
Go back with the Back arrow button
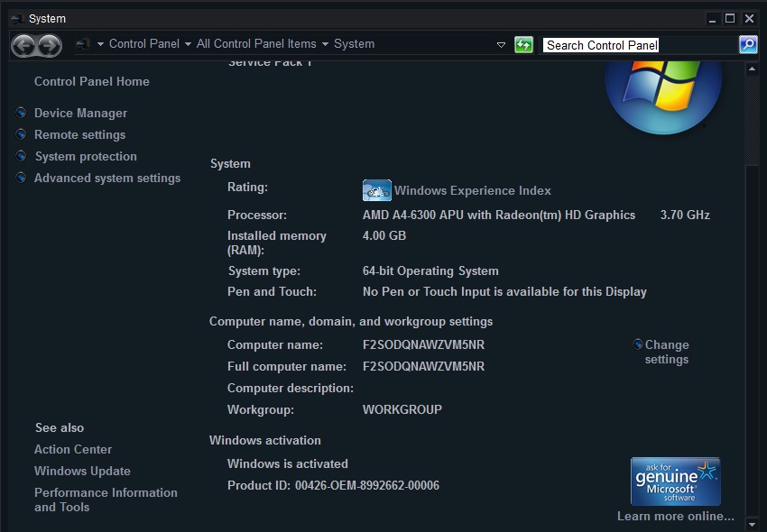click(x=23, y=46)
